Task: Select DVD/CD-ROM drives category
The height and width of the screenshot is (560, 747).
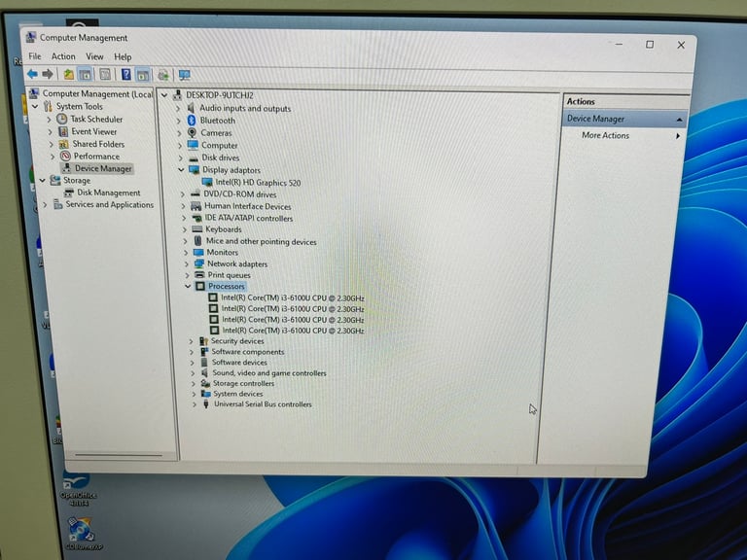Action: (x=239, y=194)
